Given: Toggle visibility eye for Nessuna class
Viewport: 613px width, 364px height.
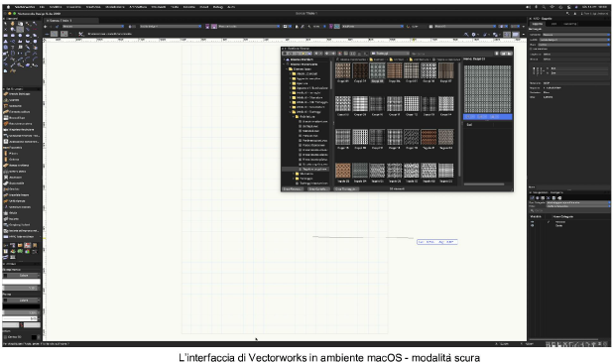Looking at the screenshot, I should pos(533,222).
